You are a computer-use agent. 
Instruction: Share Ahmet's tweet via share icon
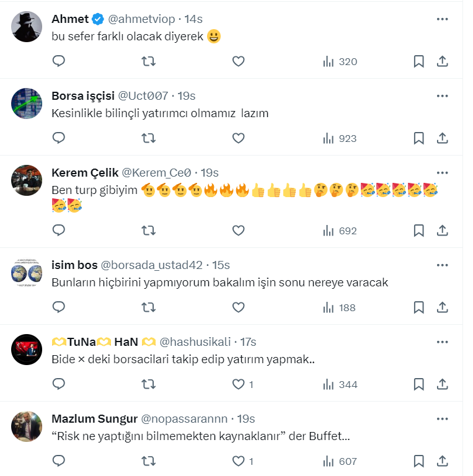443,61
